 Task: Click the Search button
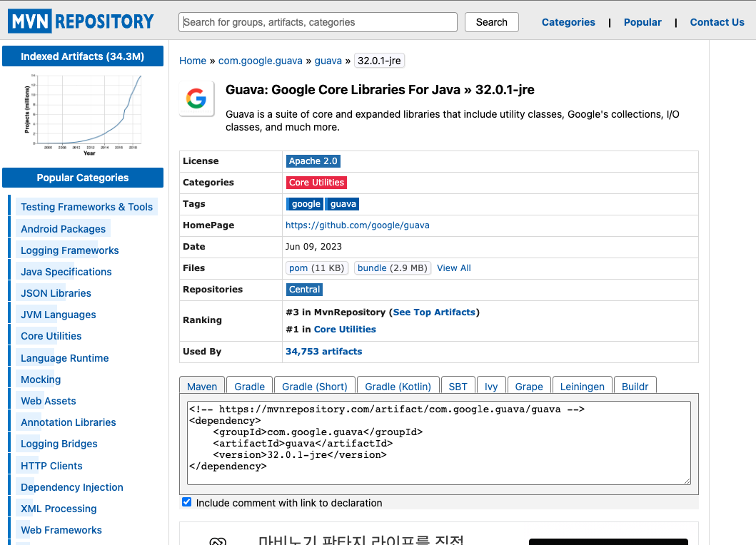[491, 22]
